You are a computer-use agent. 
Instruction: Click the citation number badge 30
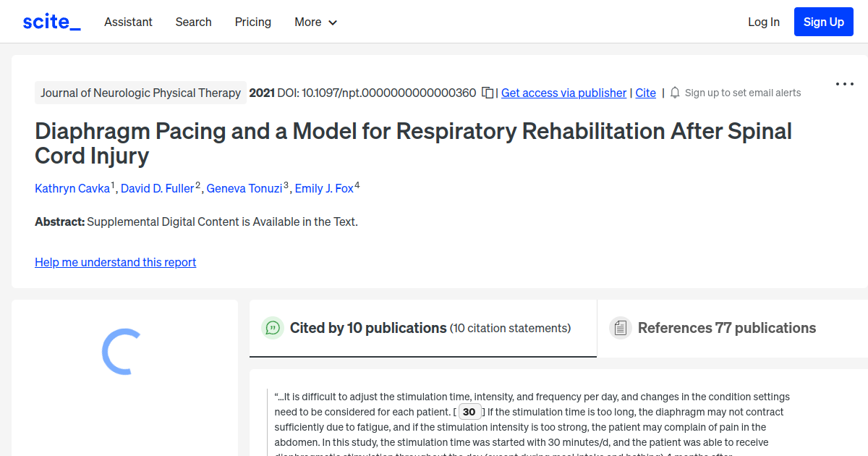click(469, 411)
